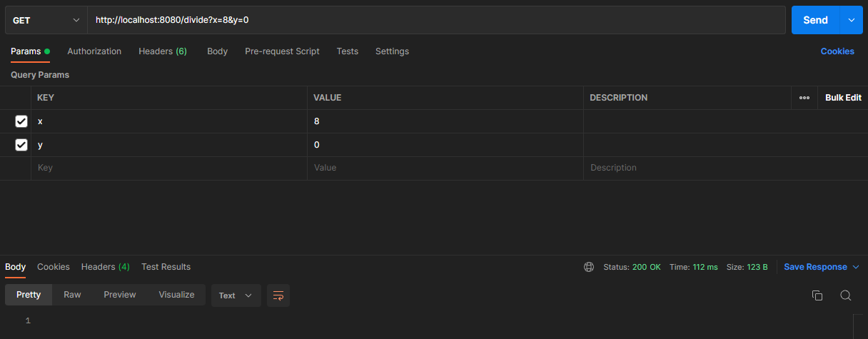Click the globe network icon near Status
This screenshot has width=868, height=339.
click(x=589, y=267)
